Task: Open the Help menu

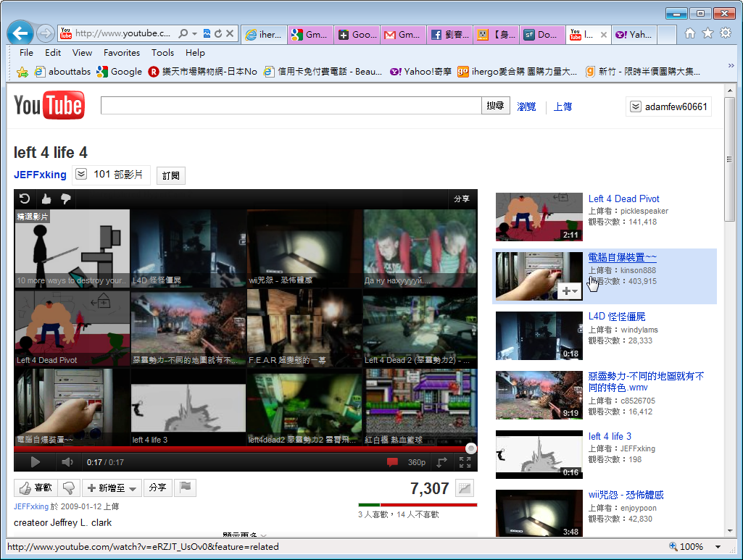Action: coord(195,53)
